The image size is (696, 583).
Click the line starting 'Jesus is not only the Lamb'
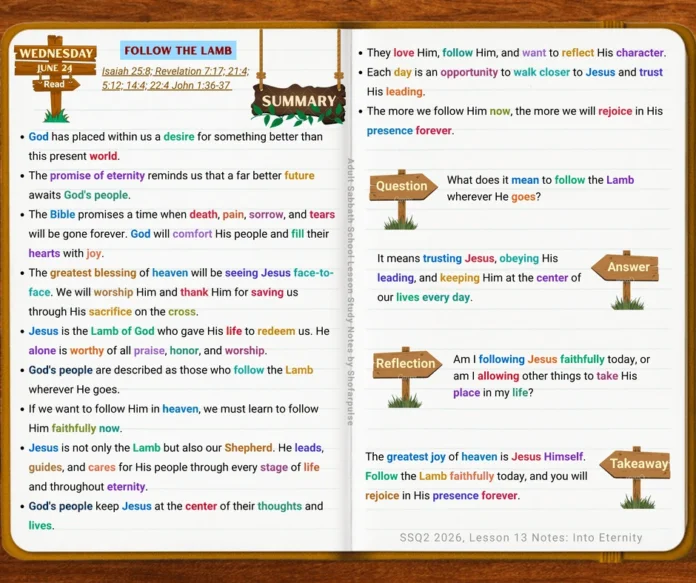pyautogui.click(x=176, y=448)
